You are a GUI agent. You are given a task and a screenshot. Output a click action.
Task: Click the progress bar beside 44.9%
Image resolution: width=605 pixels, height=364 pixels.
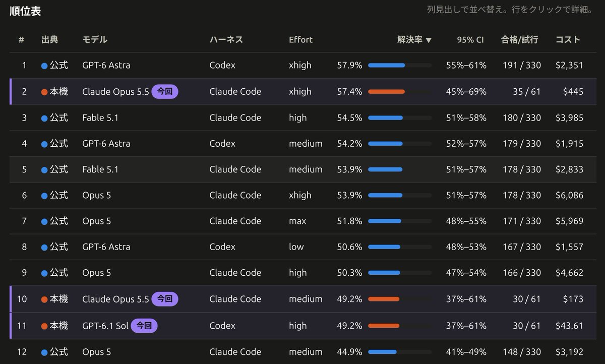point(400,352)
